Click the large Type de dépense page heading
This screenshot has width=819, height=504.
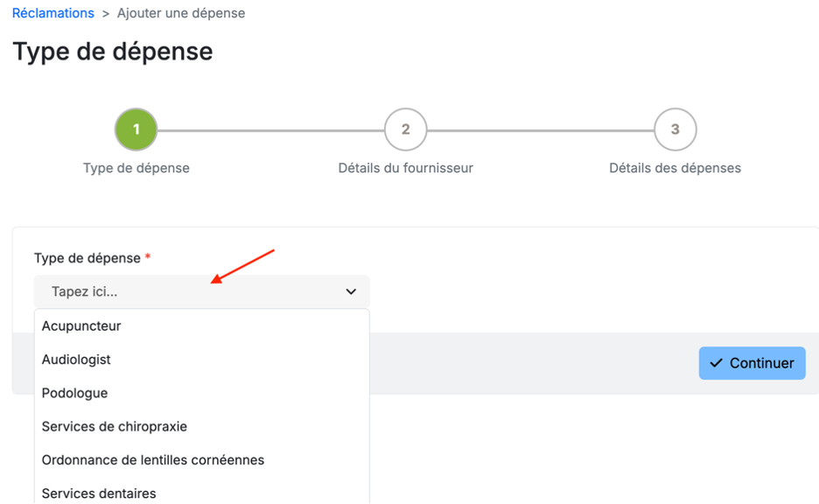[113, 51]
